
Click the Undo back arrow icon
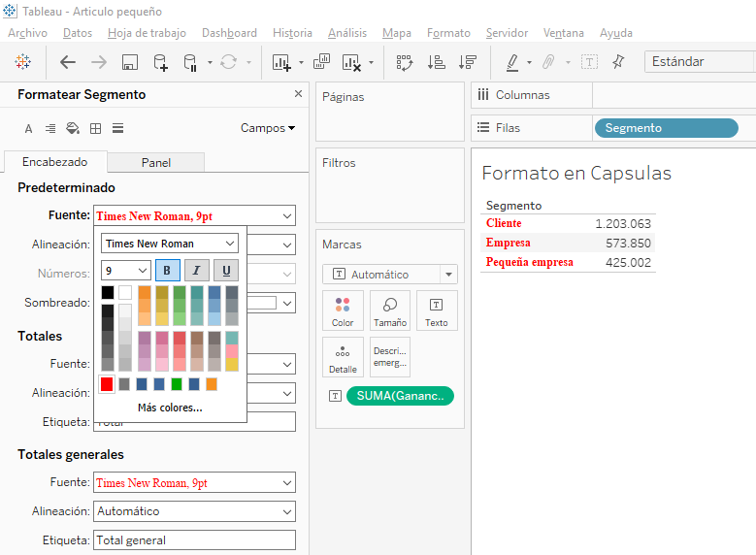click(68, 62)
